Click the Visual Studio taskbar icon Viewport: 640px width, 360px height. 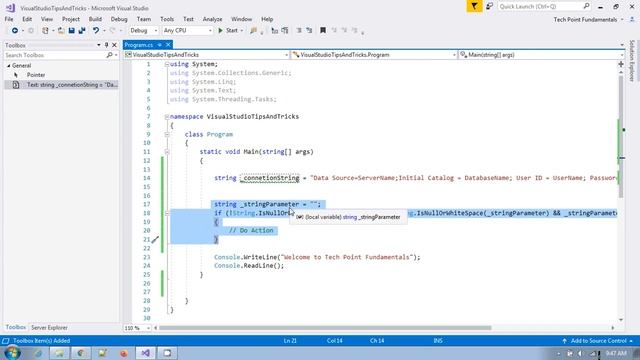pyautogui.click(x=146, y=353)
